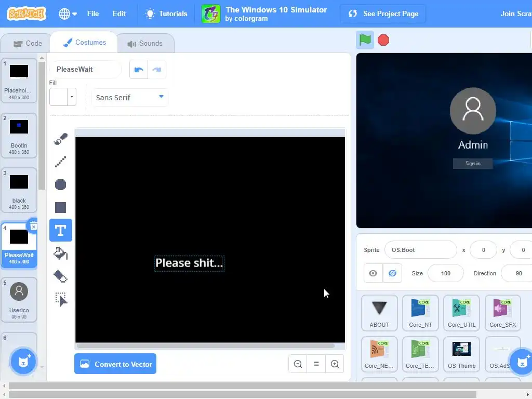Select the ABOUT sprite

click(379, 313)
